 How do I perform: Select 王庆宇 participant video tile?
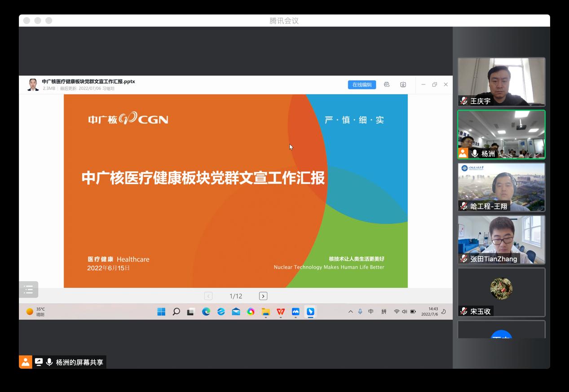501,82
